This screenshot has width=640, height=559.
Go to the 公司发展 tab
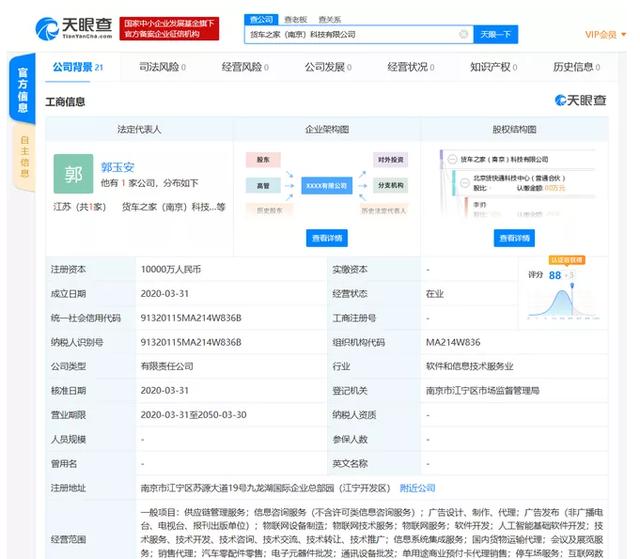328,67
